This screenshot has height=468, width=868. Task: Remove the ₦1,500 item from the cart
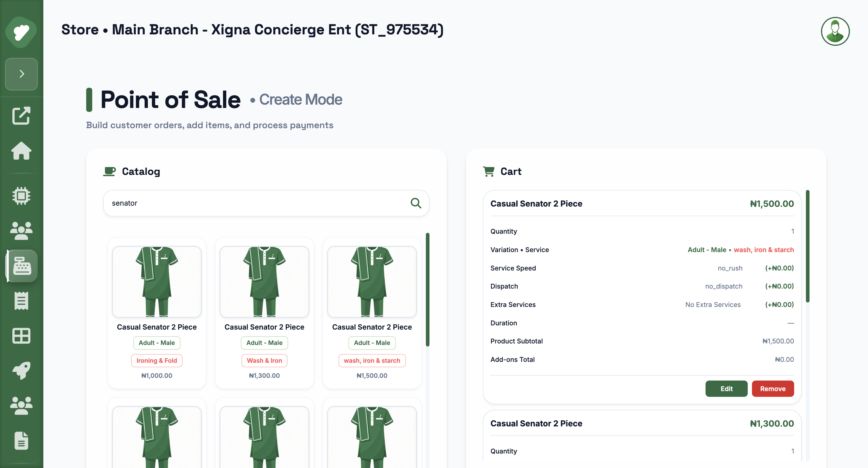click(773, 388)
